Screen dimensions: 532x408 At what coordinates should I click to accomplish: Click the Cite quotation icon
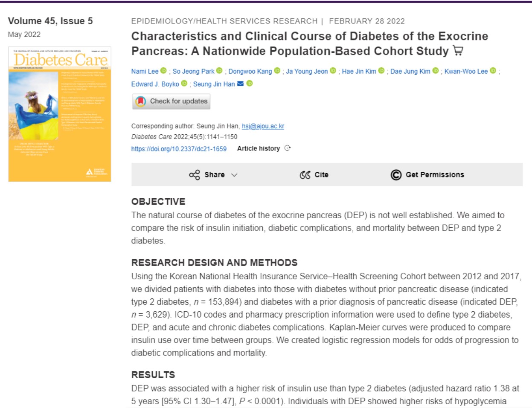tap(305, 175)
